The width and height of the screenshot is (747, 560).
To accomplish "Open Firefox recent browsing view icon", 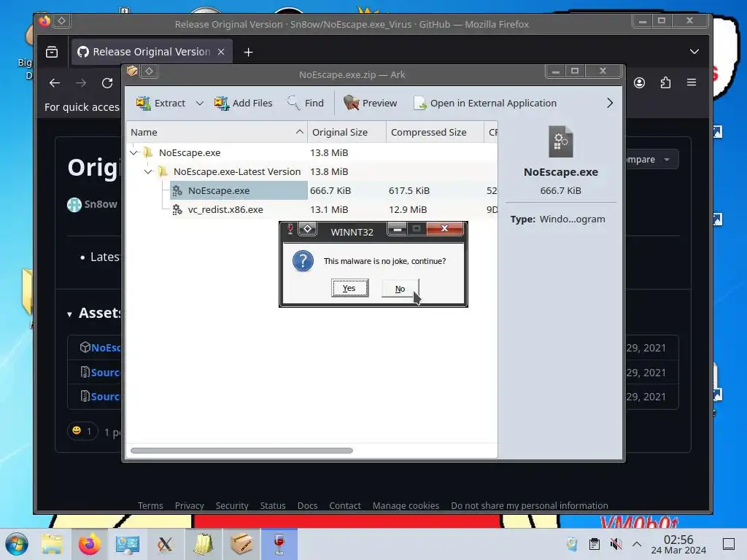I will click(x=52, y=52).
